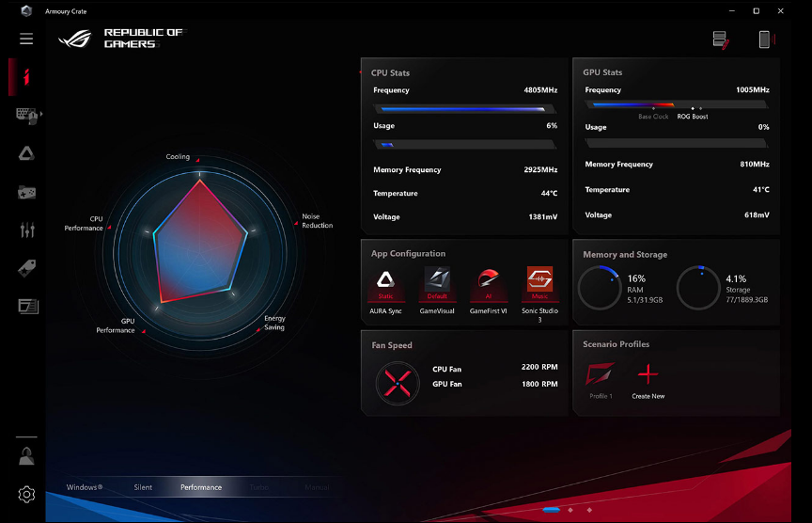The height and width of the screenshot is (523, 812).
Task: Click the GameFirst VI app icon
Action: [489, 280]
